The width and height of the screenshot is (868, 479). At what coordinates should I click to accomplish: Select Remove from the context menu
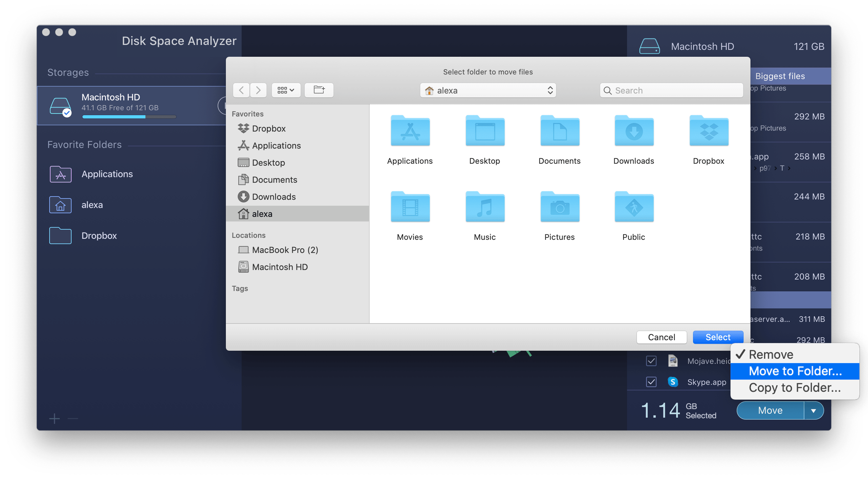770,354
